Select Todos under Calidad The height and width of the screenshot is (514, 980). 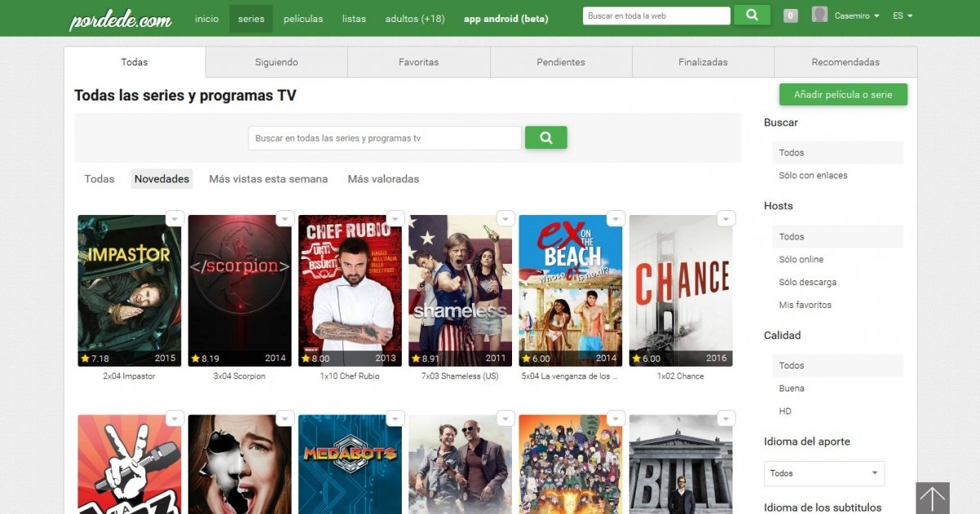coord(837,365)
